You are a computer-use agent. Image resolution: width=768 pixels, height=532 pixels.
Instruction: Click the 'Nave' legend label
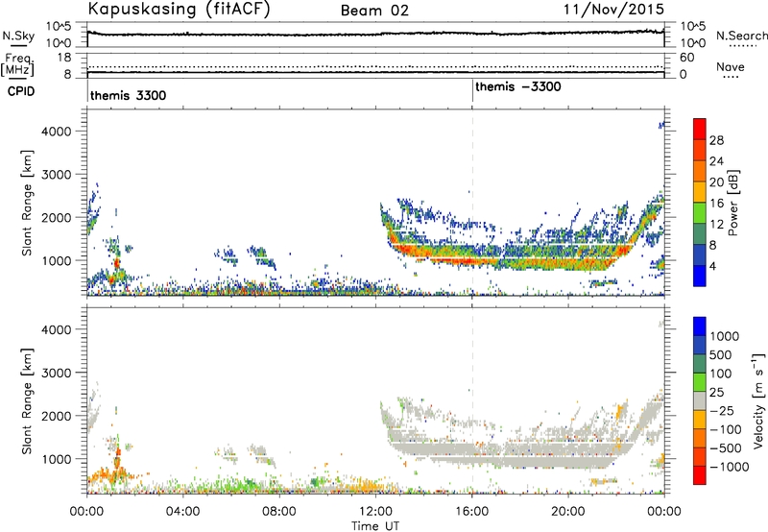pos(731,66)
